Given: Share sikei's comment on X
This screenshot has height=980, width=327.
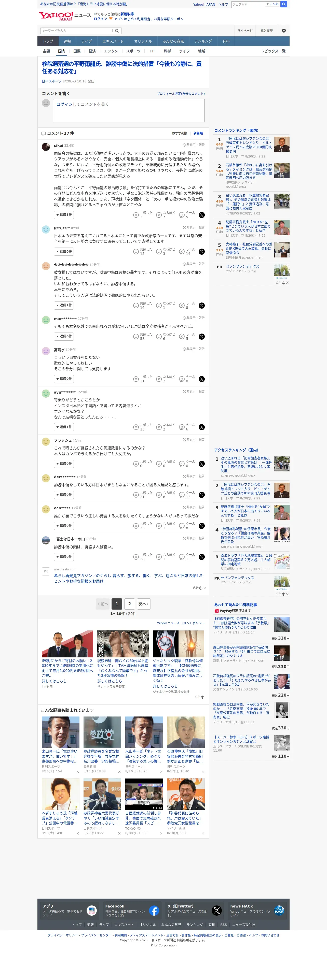Looking at the screenshot, I should 202,215.
